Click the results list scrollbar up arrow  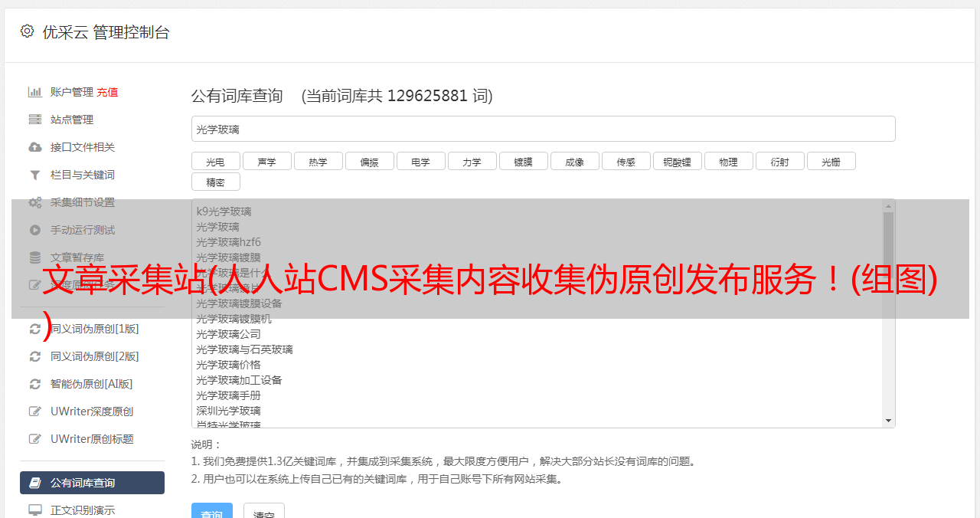889,206
